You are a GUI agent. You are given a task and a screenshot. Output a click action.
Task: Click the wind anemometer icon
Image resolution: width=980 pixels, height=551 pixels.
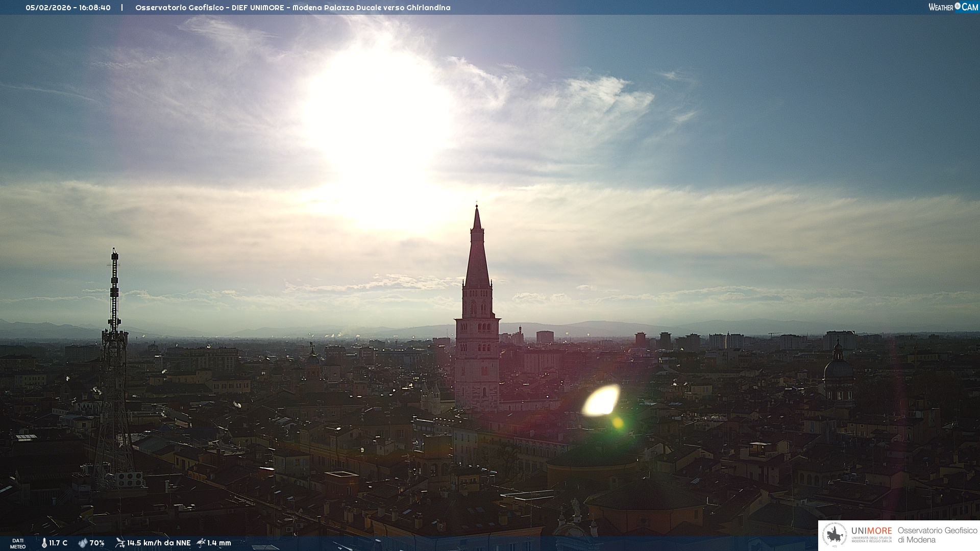pyautogui.click(x=120, y=543)
